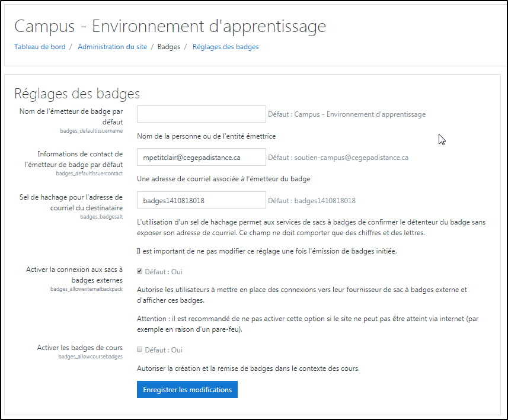Click the hash salt field containing badges1410818018
This screenshot has height=420, width=508.
coord(201,201)
